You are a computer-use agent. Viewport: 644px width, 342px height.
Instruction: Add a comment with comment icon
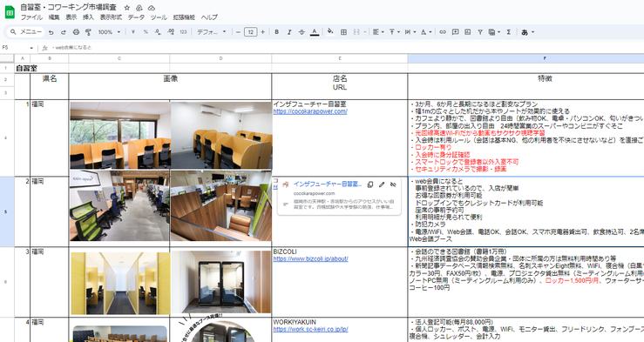tap(455, 32)
